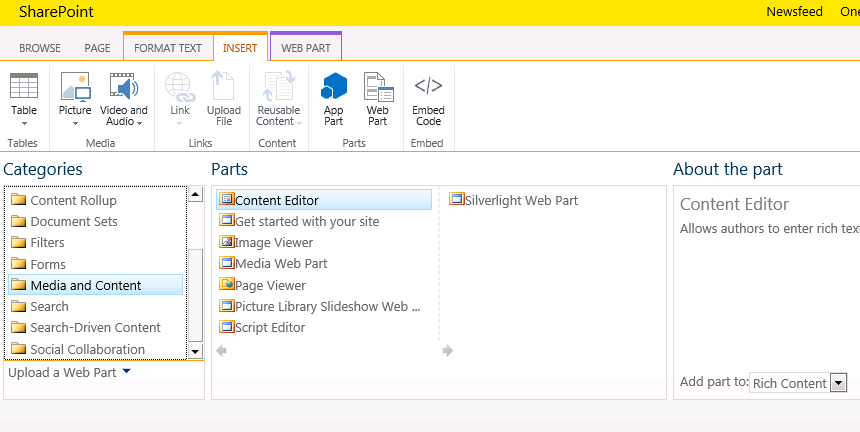Switch to the FORMAT TEXT tab
Image resolution: width=860 pixels, height=432 pixels.
coord(168,48)
